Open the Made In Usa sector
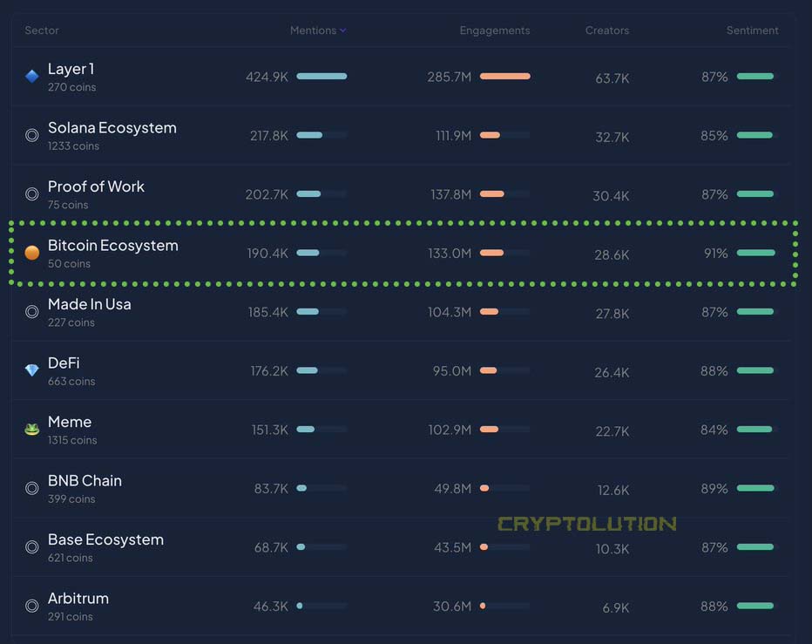 tap(89, 304)
